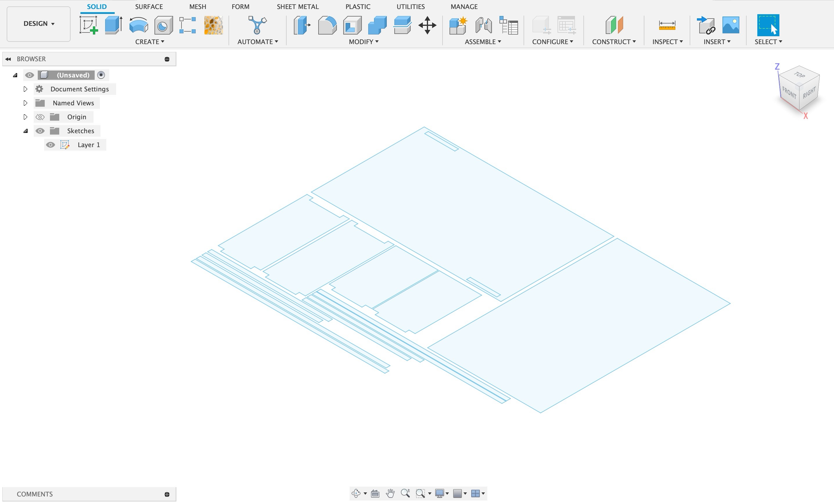This screenshot has width=834, height=504.
Task: Switch to the FORM tab
Action: 240,7
